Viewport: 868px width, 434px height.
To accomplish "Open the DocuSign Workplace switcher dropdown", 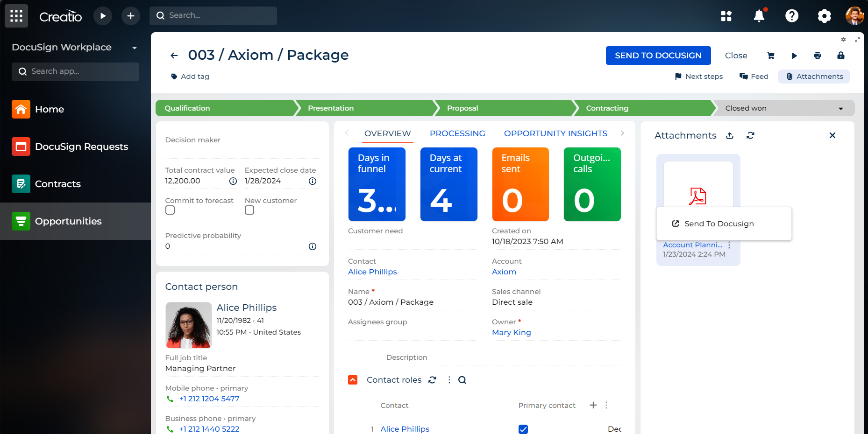I will 135,48.
